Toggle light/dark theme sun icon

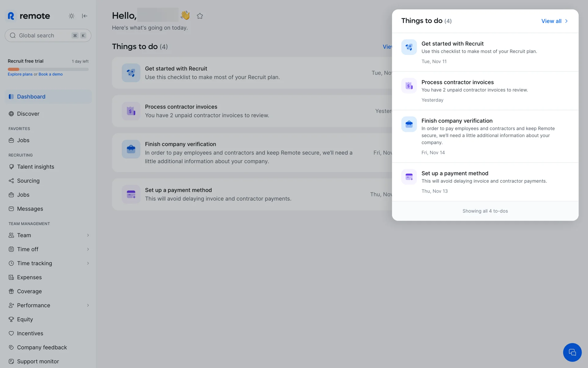[x=71, y=16]
